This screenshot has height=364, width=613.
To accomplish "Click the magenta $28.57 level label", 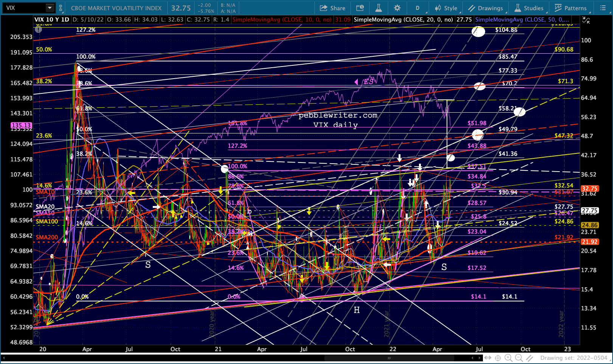I will click(x=477, y=203).
